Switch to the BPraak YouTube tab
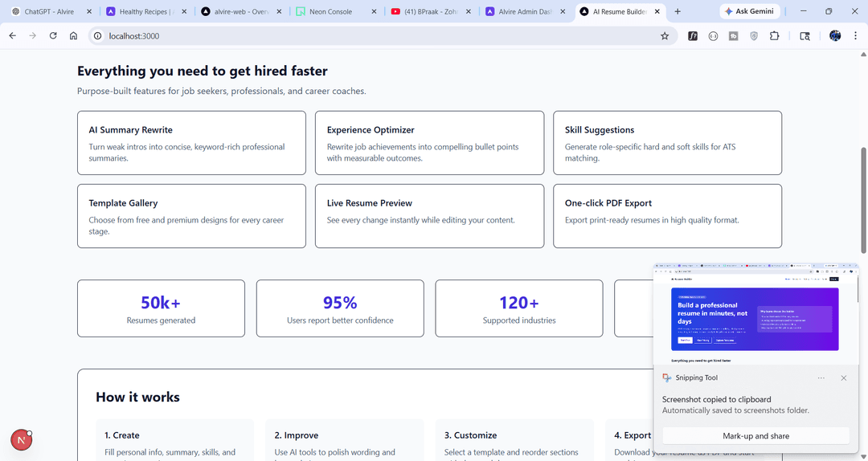The image size is (868, 461). coord(432,11)
